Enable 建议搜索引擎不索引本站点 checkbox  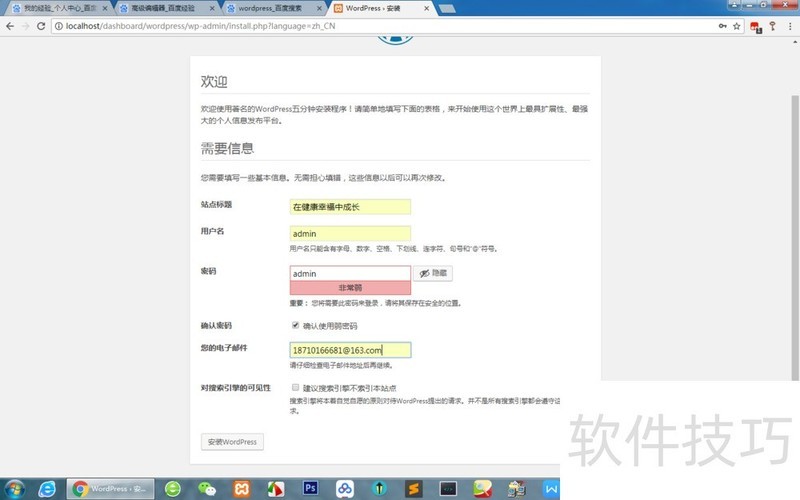pyautogui.click(x=295, y=387)
